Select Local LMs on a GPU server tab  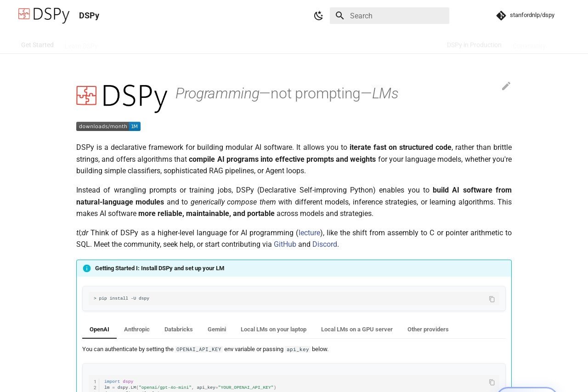[x=357, y=330]
